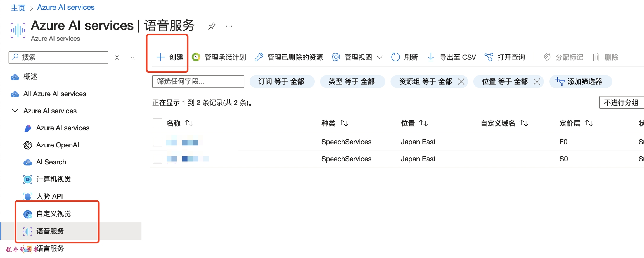Open the Custom Vision (自定义视觉) menu item
Viewport: 644px width, 258px height.
(x=53, y=214)
